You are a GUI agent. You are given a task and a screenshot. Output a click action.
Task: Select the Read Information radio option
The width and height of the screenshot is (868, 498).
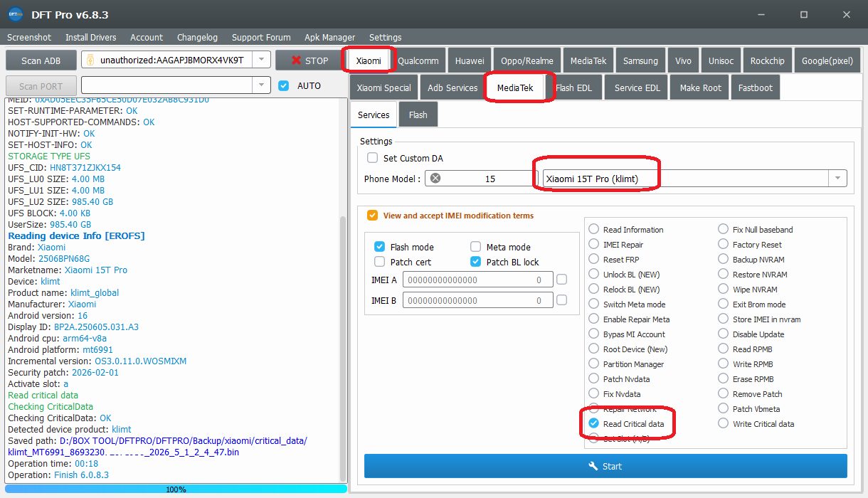tap(594, 229)
